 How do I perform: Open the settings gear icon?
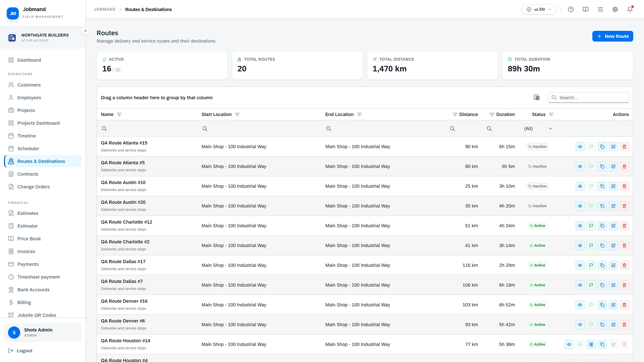[615, 10]
